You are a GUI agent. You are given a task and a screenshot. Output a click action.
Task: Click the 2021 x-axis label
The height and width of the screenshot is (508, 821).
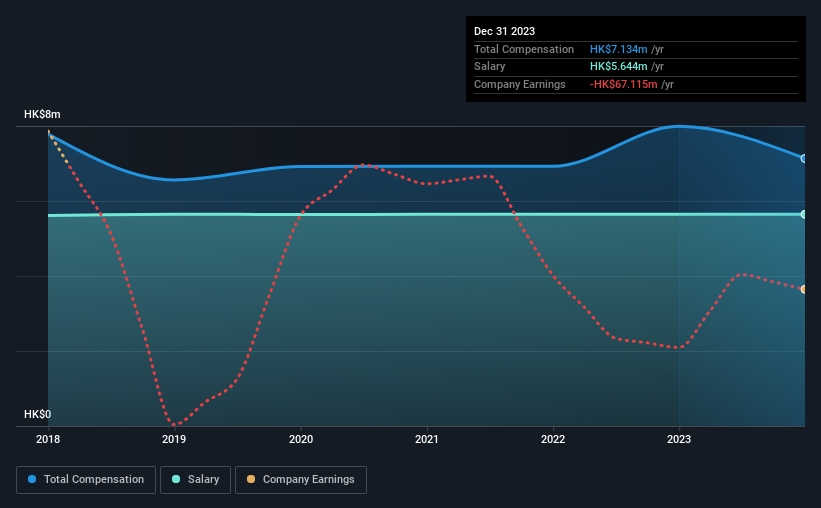tap(427, 439)
